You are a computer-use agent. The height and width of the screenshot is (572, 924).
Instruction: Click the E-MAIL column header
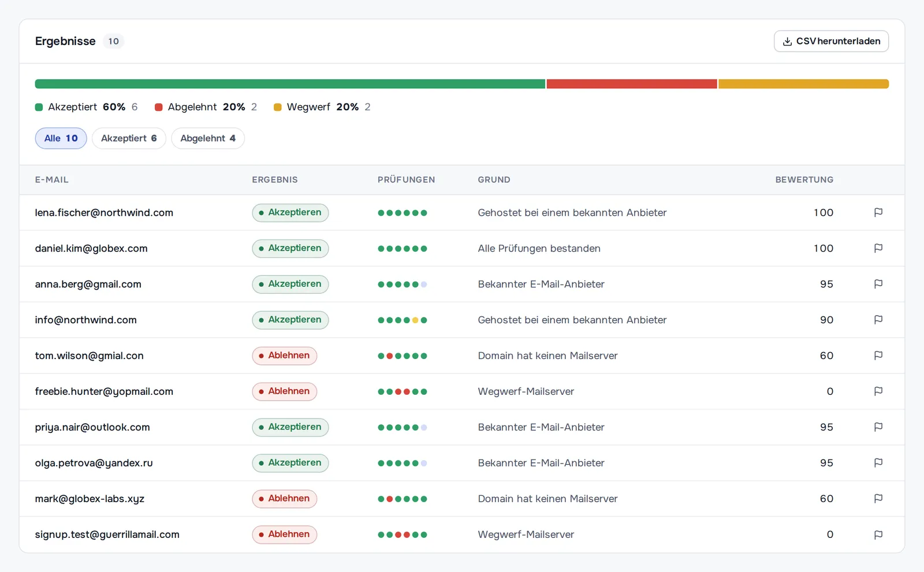[52, 180]
